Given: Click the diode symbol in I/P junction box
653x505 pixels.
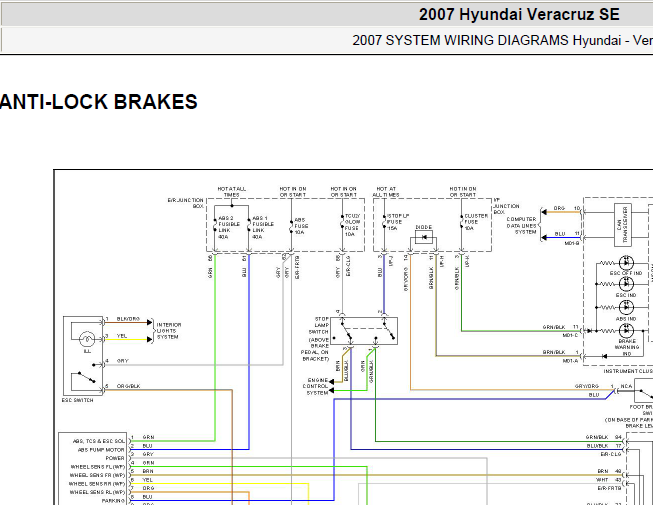Looking at the screenshot, I should 424,237.
